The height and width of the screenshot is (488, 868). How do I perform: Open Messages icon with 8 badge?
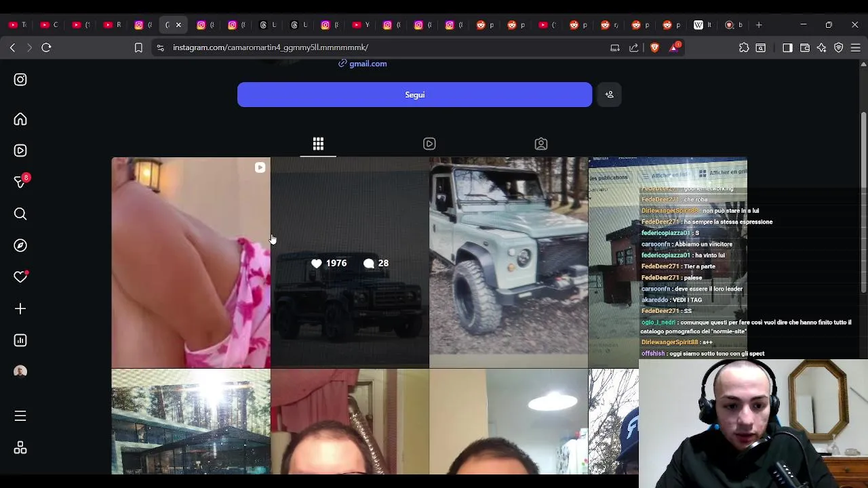tap(20, 182)
